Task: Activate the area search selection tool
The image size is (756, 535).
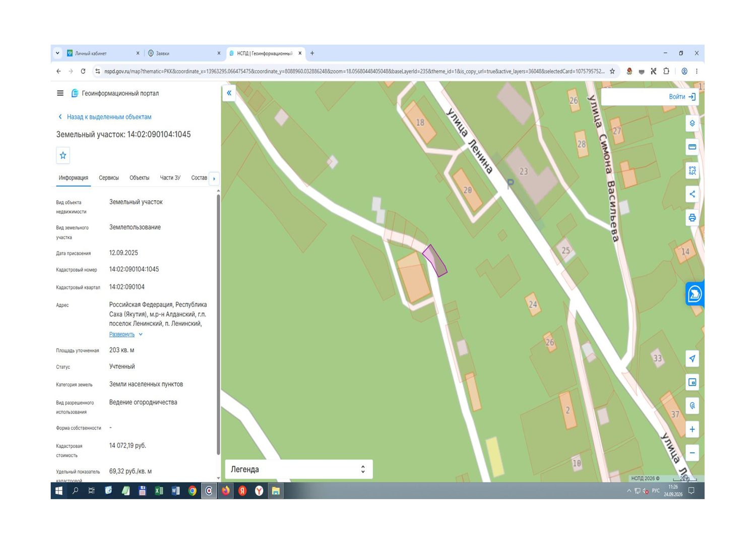Action: tap(692, 170)
